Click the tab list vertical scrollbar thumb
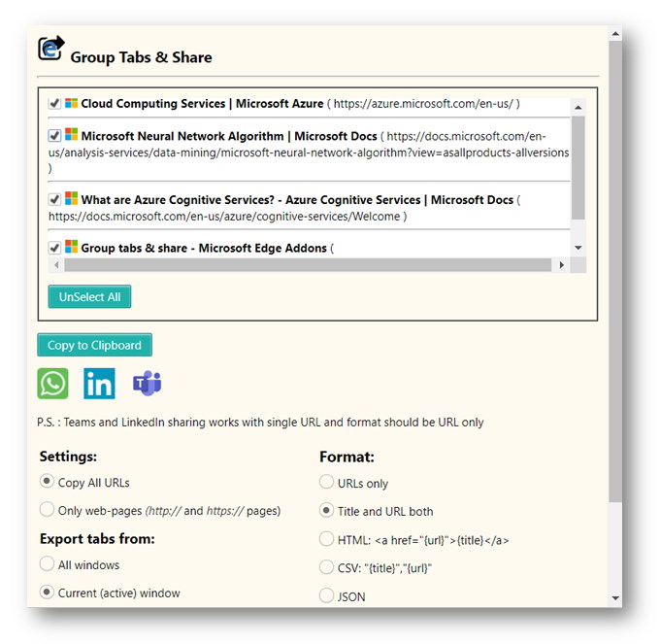 [x=578, y=168]
